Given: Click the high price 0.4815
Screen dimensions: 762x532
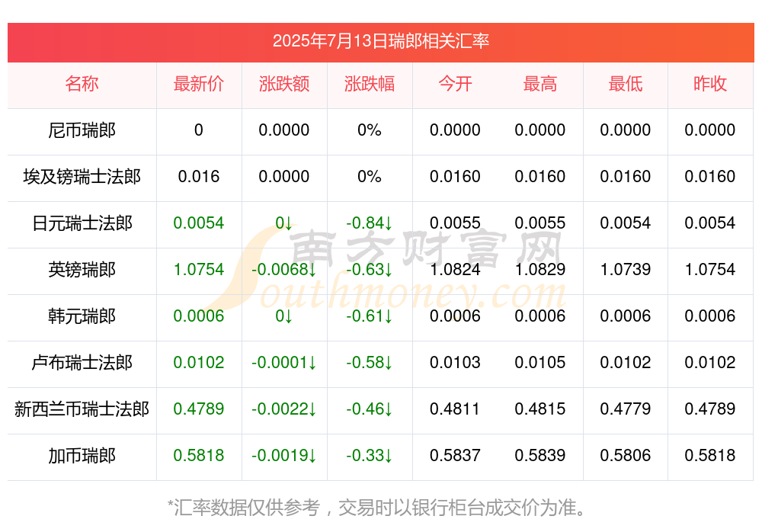Looking at the screenshot, I should click(x=540, y=409).
